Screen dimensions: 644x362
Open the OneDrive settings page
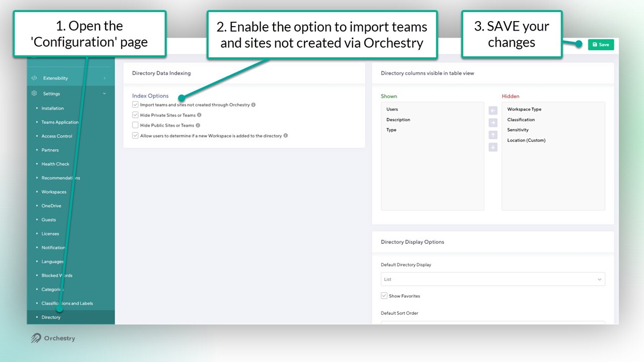[51, 206]
